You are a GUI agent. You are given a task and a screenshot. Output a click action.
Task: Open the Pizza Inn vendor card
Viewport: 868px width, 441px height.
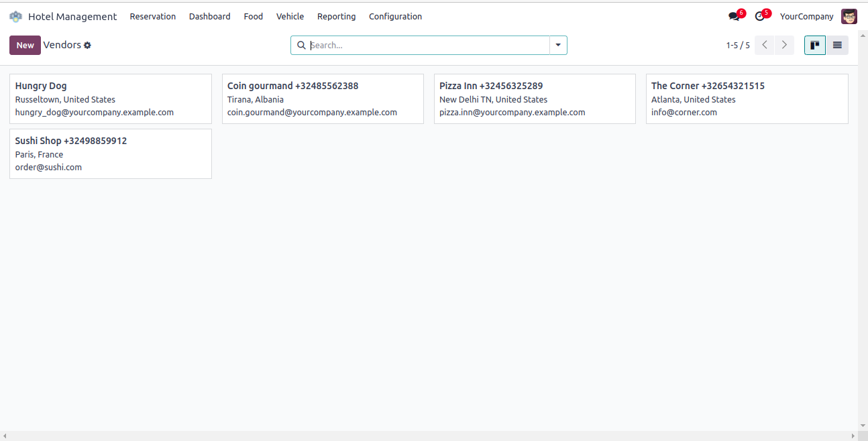point(535,99)
